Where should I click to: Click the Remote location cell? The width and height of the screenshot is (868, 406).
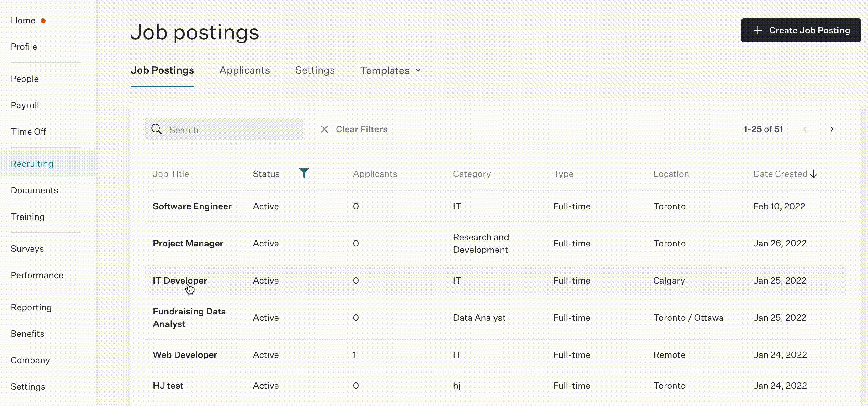pyautogui.click(x=669, y=355)
